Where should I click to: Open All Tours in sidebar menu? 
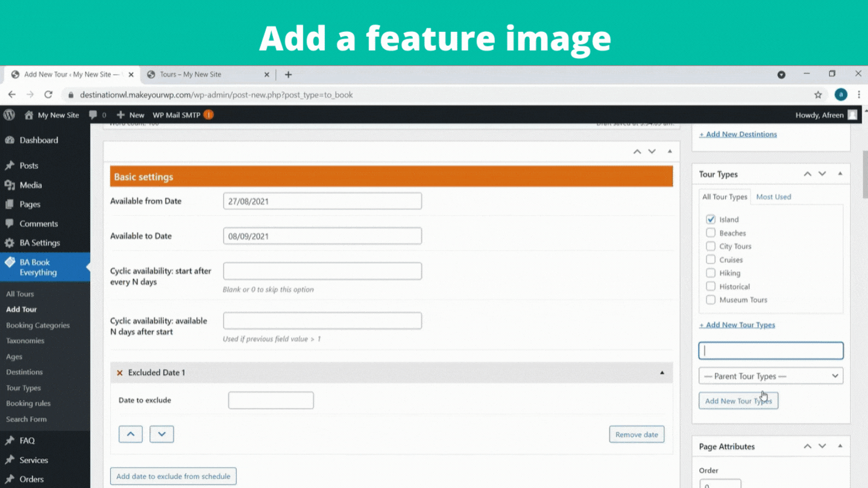(x=20, y=294)
